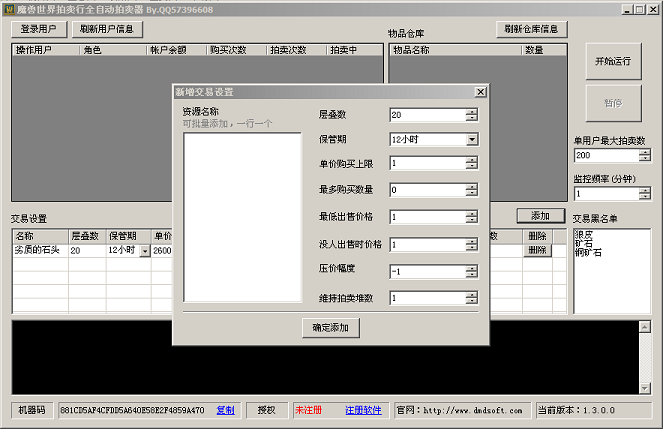Click the 拍卖次数 column header

click(x=296, y=50)
